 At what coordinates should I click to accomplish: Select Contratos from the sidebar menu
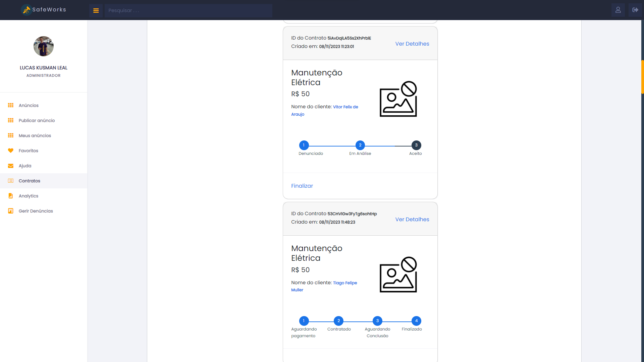click(29, 180)
